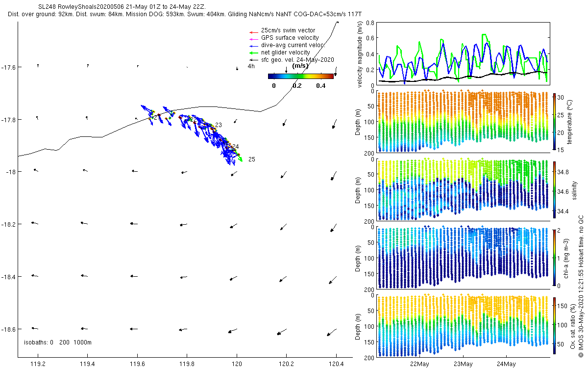This screenshot has height=368, width=588.
Task: Click the green net glider velocity legend arrow
Action: pos(253,53)
